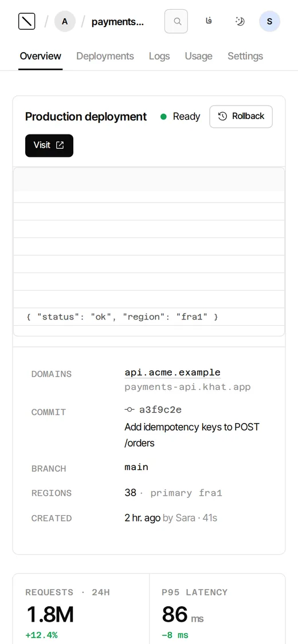This screenshot has height=644, width=298.
Task: Go to the Usage tab
Action: coord(198,56)
